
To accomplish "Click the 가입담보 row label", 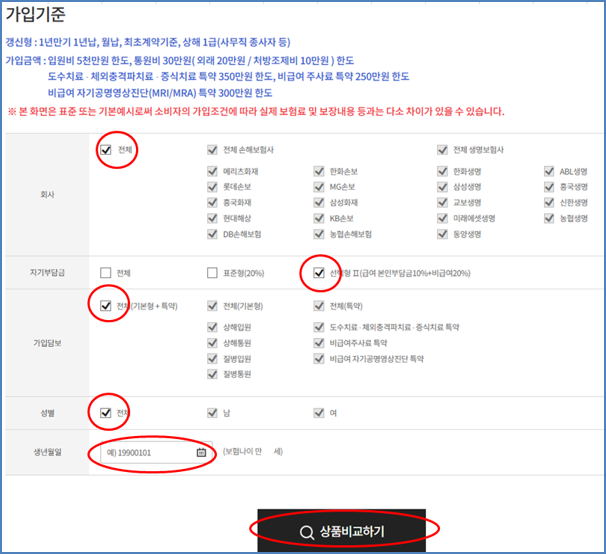I will coord(47,343).
